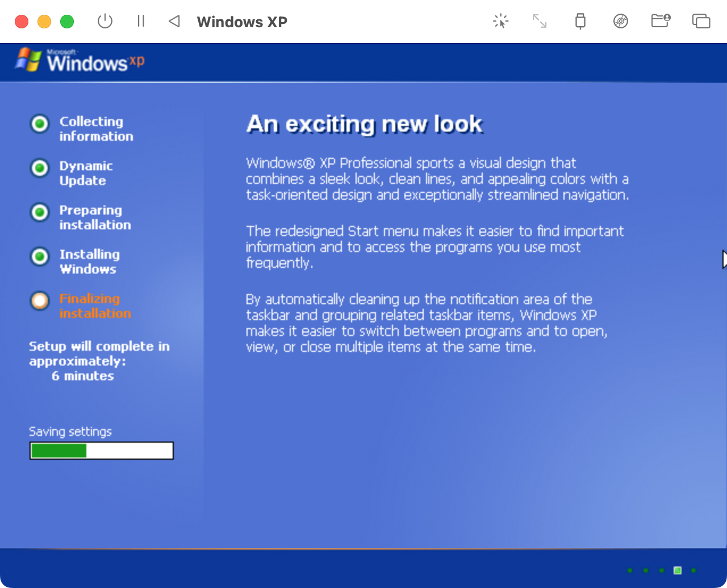Click the green bullet beside Preparing installation
The height and width of the screenshot is (588, 727).
40,212
